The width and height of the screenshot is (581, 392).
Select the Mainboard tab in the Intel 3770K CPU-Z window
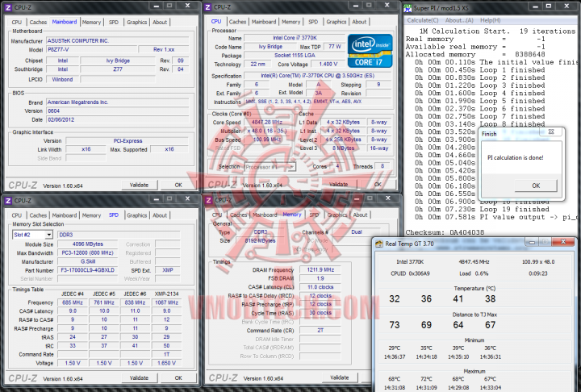[x=264, y=22]
